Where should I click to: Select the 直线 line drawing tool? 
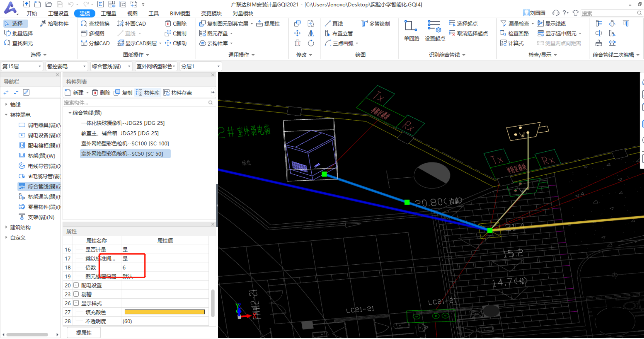coord(334,24)
